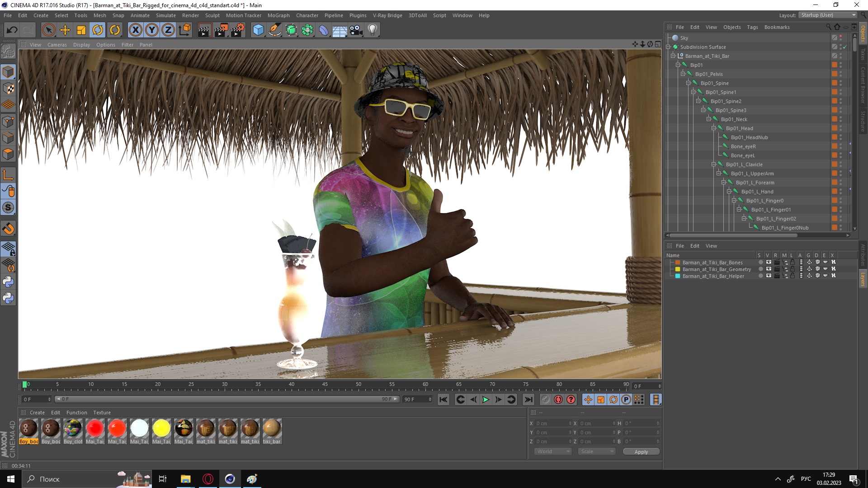Collapse the Subdivision Surface object

(x=668, y=47)
